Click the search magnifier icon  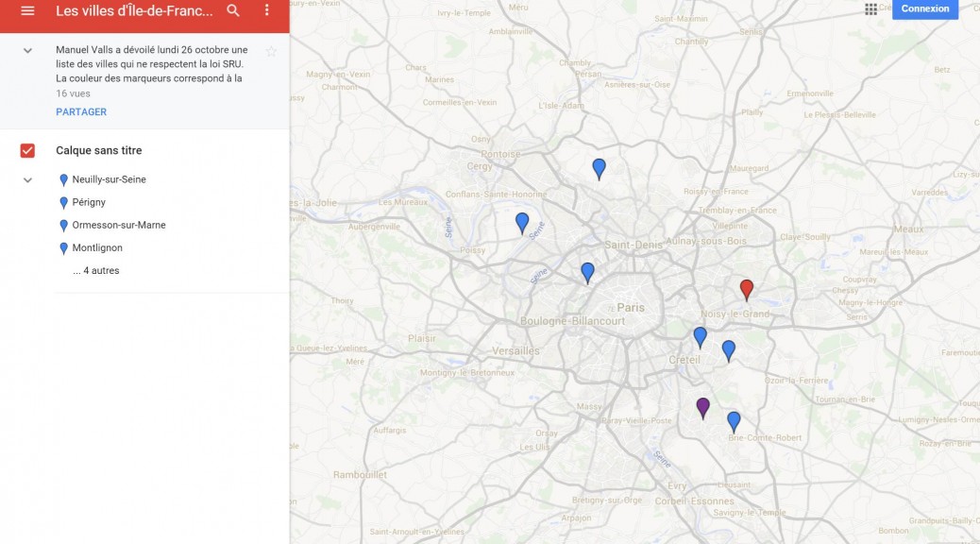[x=233, y=10]
